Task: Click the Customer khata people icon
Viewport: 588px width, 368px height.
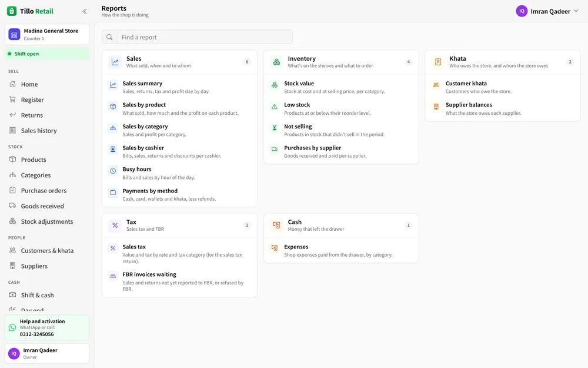Action: [x=436, y=85]
